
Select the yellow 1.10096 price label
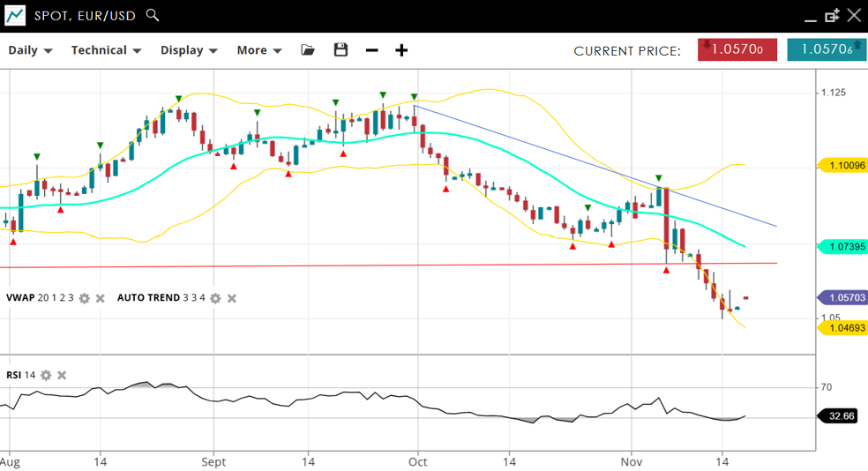click(844, 165)
